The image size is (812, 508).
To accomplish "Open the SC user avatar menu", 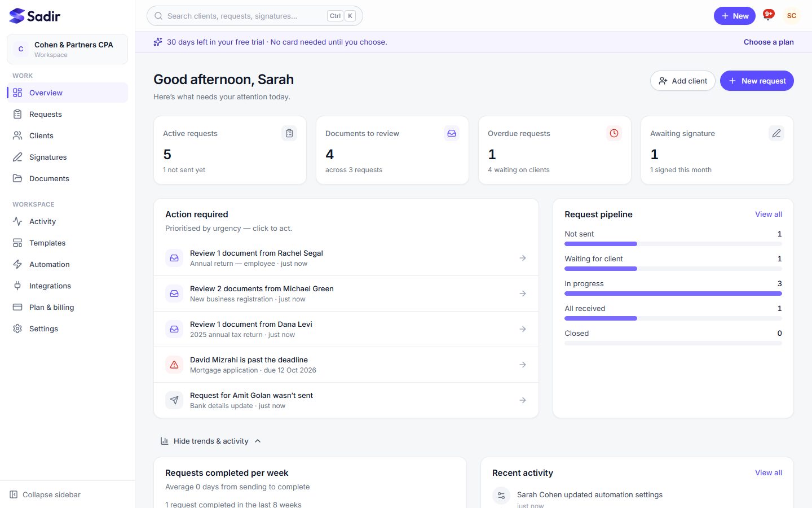I will pos(792,16).
